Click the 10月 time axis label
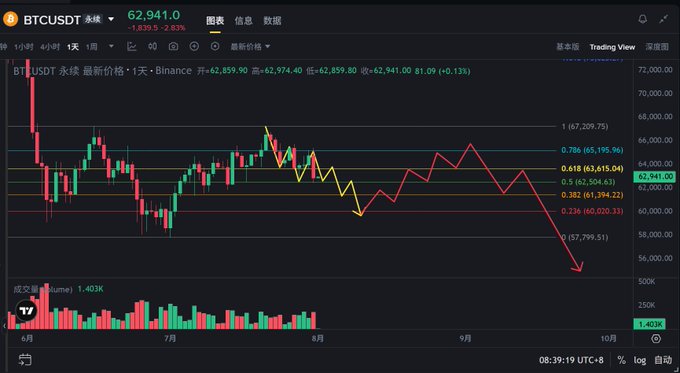680x373 pixels. (608, 338)
